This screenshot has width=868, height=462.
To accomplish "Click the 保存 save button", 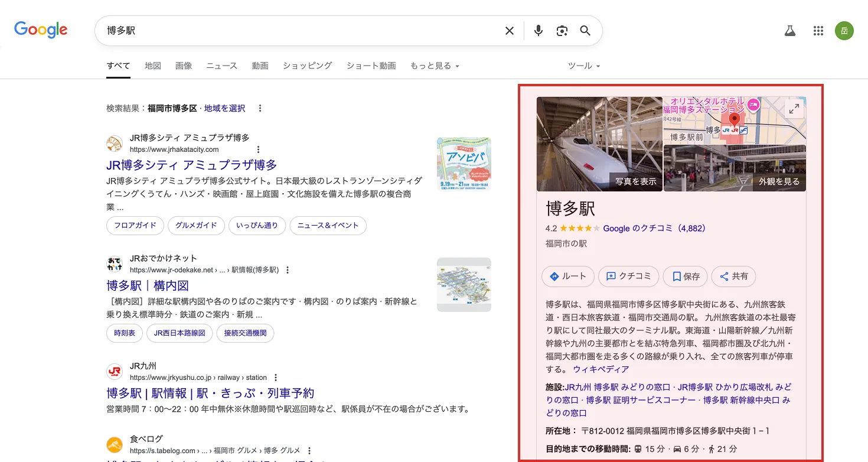I will 685,276.
